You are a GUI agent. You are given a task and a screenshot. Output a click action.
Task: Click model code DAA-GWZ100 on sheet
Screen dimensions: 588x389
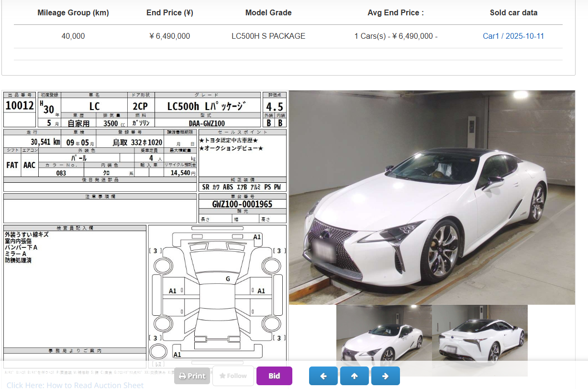coord(207,123)
